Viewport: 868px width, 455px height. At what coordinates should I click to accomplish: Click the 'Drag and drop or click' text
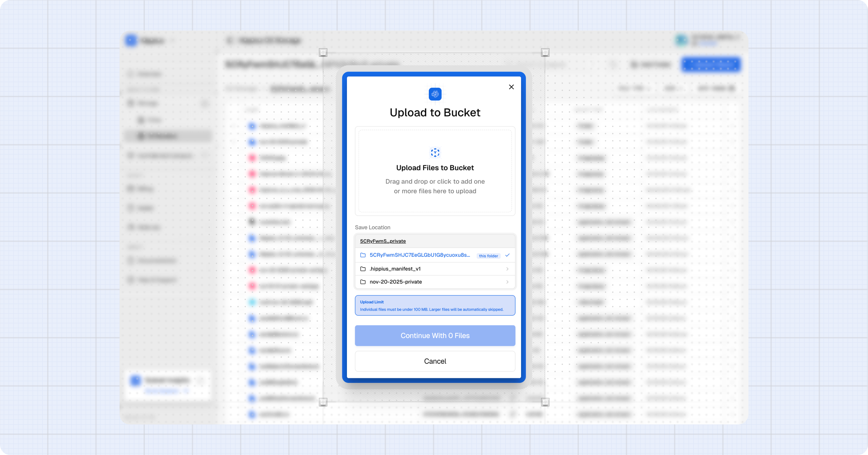click(x=435, y=186)
